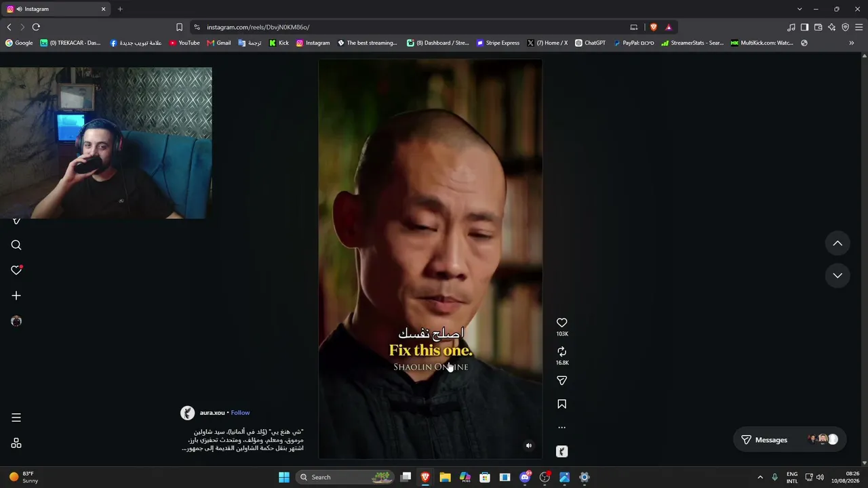Create a new post with the plus icon

[16, 296]
